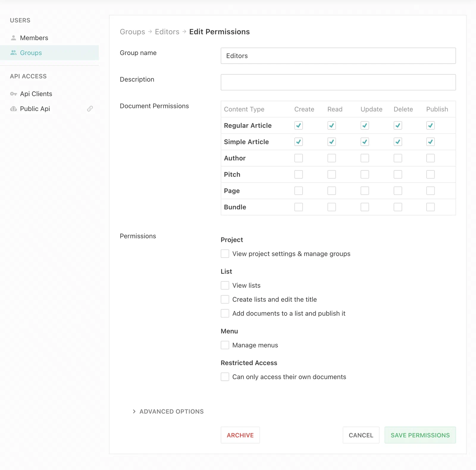Check View project settings & manage groups

tap(225, 254)
